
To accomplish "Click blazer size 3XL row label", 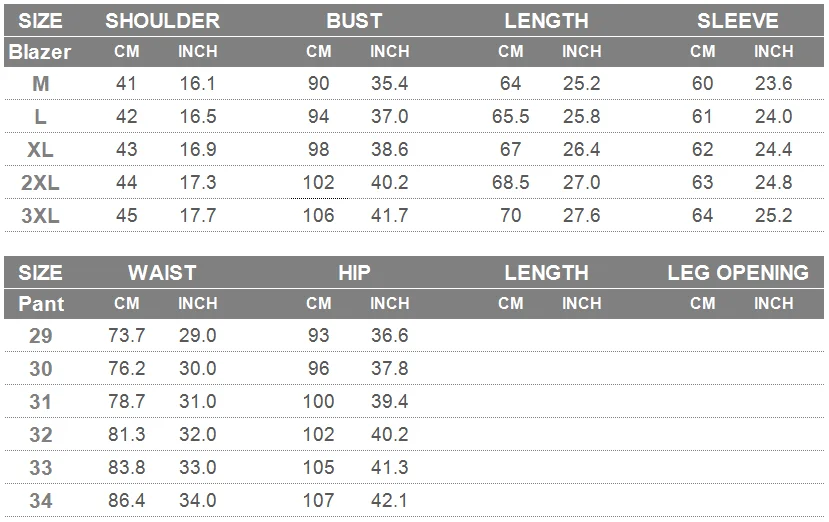I will coord(40,215).
